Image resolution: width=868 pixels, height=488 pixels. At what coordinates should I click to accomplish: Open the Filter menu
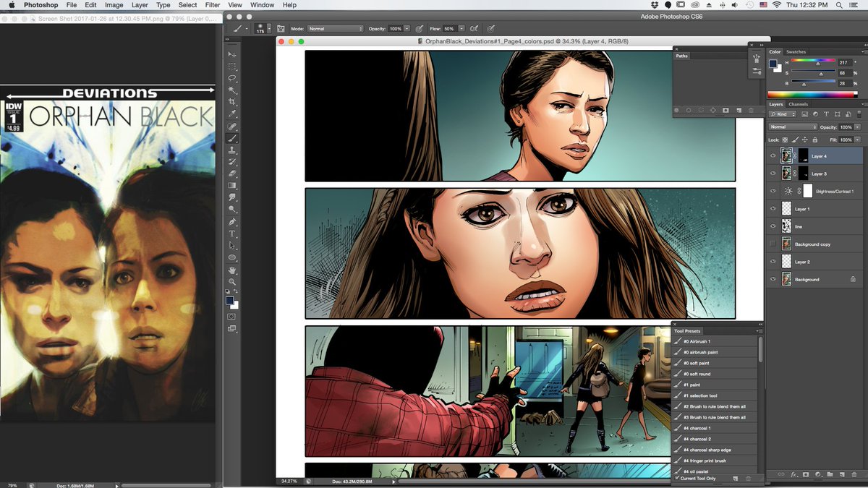coord(212,5)
